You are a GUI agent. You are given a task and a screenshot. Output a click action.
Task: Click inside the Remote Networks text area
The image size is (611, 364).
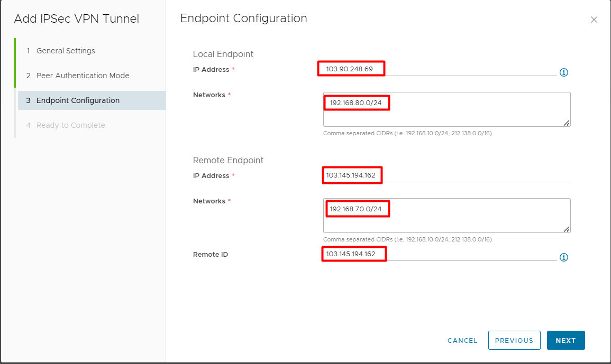click(447, 216)
